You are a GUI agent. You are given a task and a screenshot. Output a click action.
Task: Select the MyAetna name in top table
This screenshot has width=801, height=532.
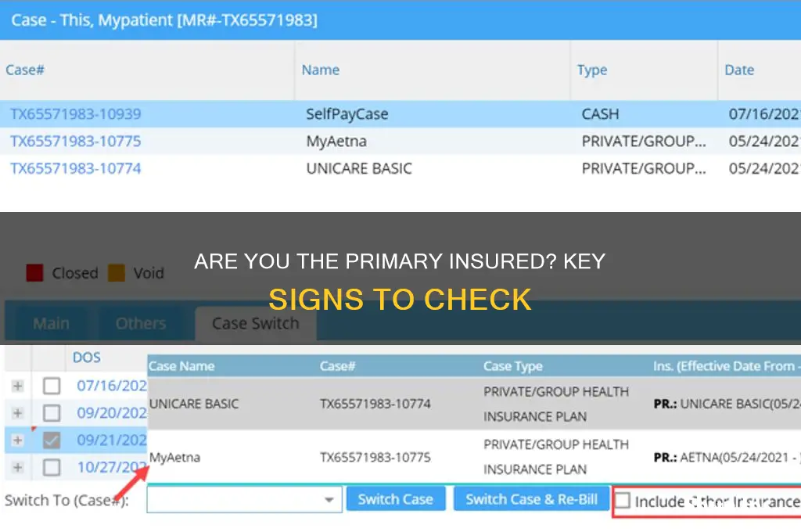pyautogui.click(x=336, y=141)
